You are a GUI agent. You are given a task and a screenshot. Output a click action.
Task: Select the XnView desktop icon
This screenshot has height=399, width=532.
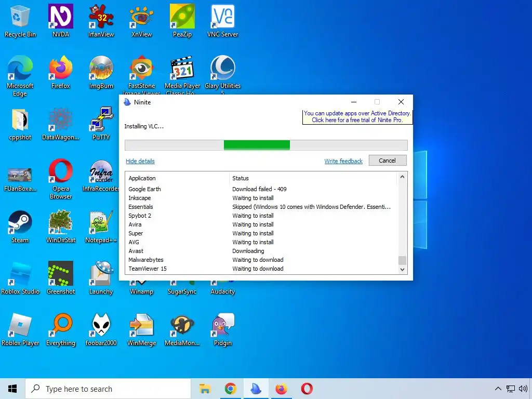click(x=141, y=21)
